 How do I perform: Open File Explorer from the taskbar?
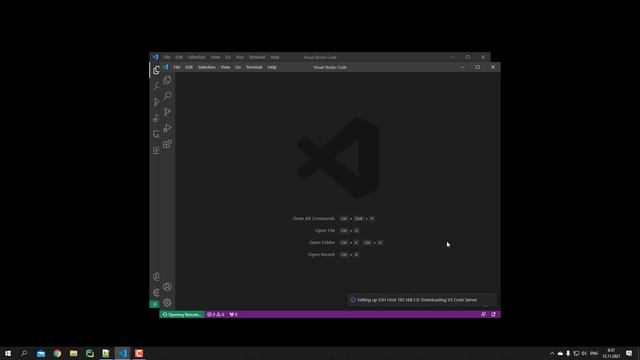click(x=73, y=353)
